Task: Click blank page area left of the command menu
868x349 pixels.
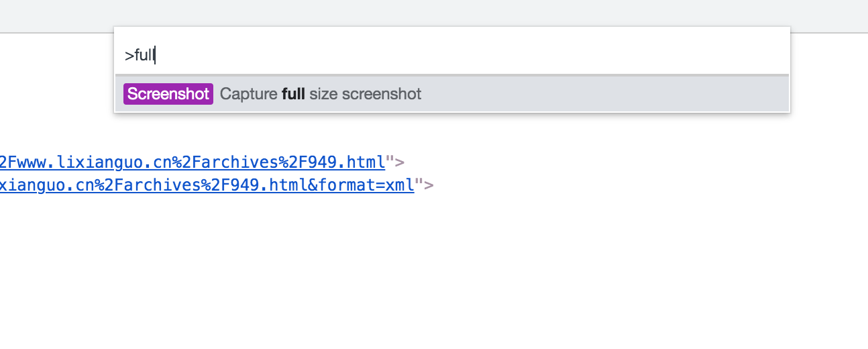Action: tap(57, 81)
